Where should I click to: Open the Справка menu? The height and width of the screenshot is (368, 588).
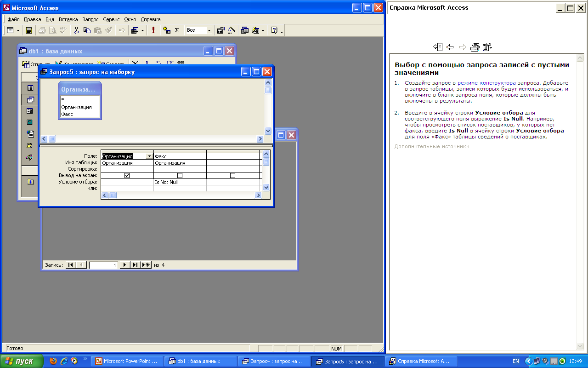151,19
